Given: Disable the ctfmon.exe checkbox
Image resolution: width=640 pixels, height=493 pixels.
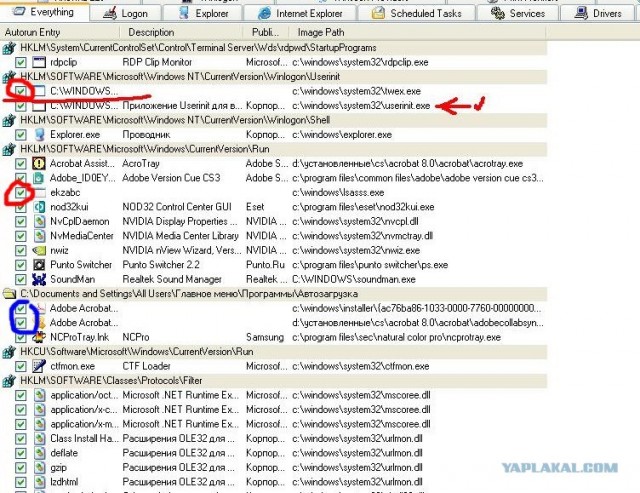Looking at the screenshot, I should [20, 366].
